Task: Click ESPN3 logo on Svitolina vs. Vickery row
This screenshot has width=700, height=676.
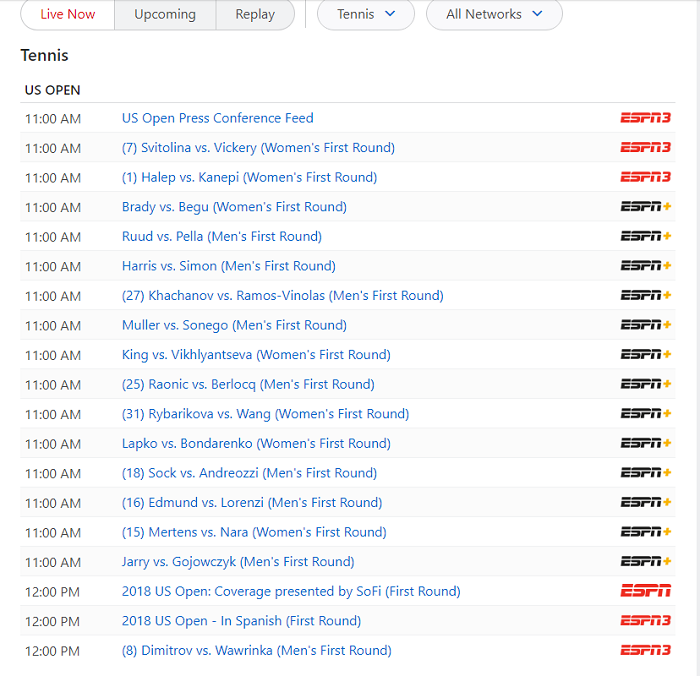Action: tap(646, 147)
